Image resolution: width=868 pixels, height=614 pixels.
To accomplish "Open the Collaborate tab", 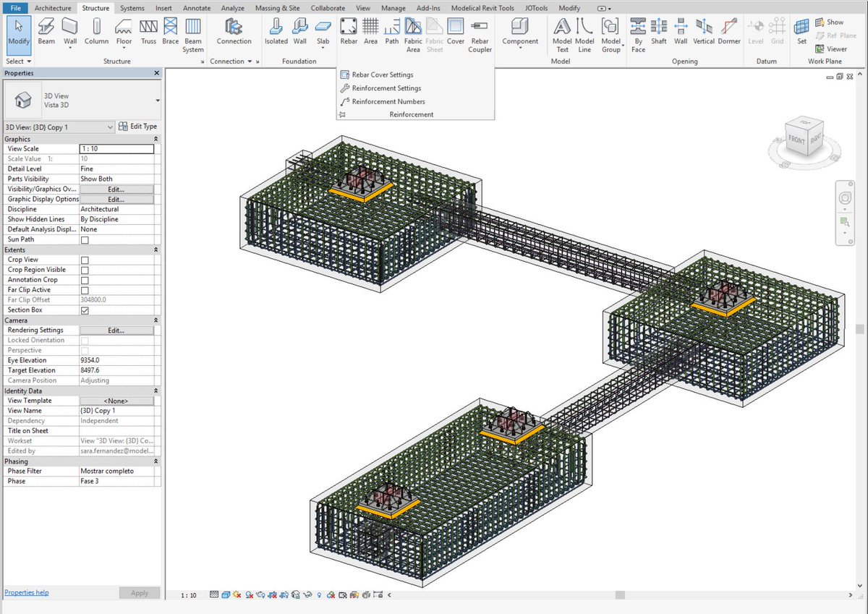I will [328, 8].
